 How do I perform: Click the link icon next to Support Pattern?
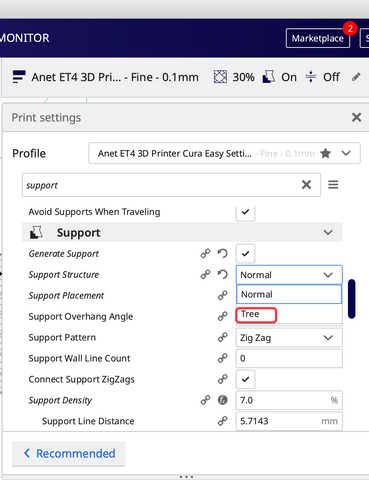click(222, 337)
